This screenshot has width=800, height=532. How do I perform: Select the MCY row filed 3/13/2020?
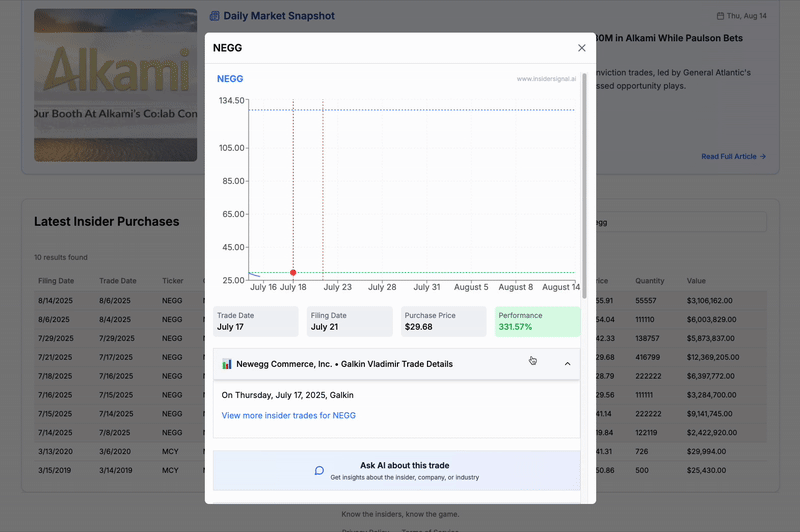pos(401,451)
